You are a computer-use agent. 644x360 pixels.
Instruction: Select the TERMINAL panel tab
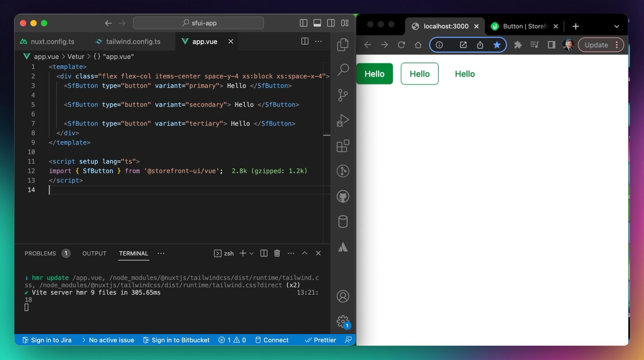pos(133,253)
